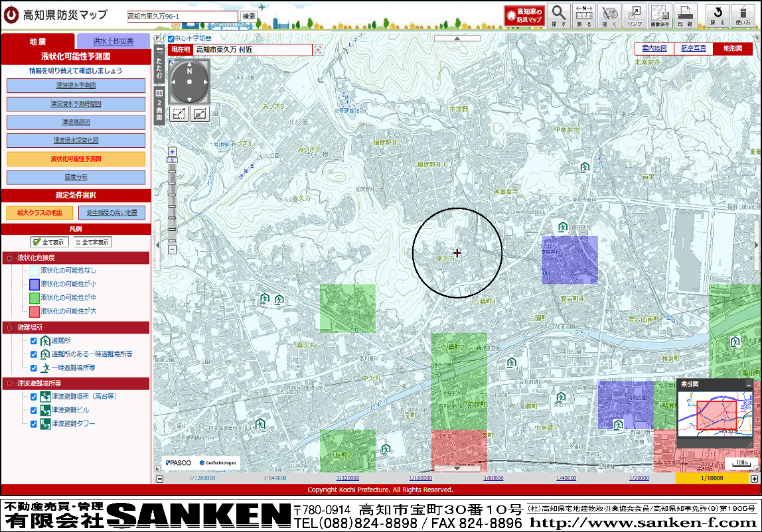Disable the 津波避難タワー checkbox
Screen dimensions: 762x532
click(x=34, y=424)
